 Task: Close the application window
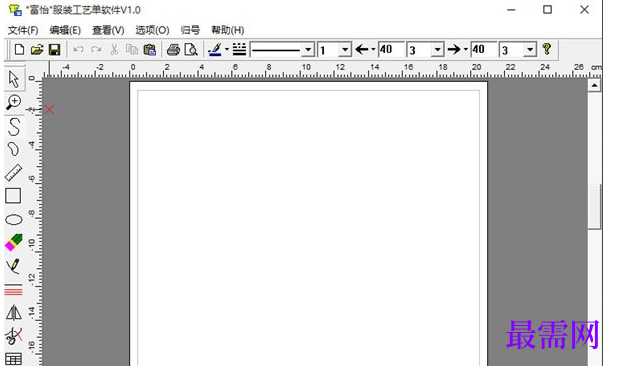[584, 9]
